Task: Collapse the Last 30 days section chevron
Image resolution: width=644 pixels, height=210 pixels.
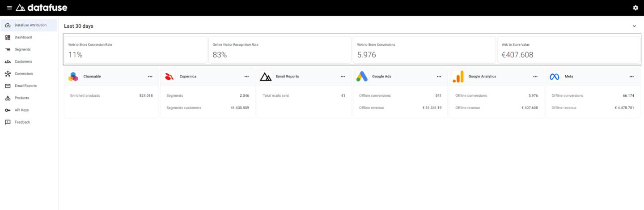Action: pos(634,26)
